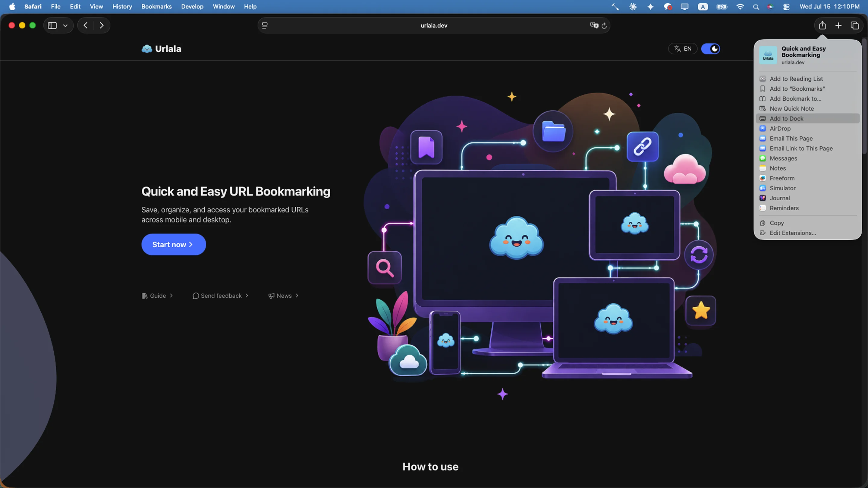Image resolution: width=868 pixels, height=488 pixels.
Task: Go back with the back arrow
Action: point(86,25)
